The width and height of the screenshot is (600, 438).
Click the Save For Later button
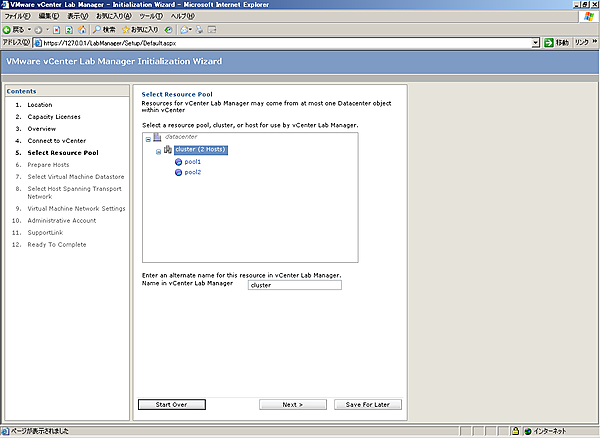[368, 404]
